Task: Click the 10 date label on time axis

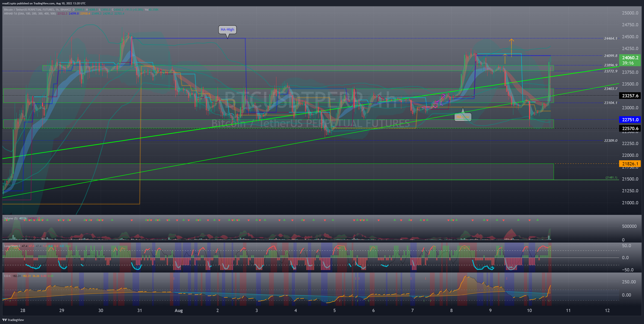Action: pos(529,310)
